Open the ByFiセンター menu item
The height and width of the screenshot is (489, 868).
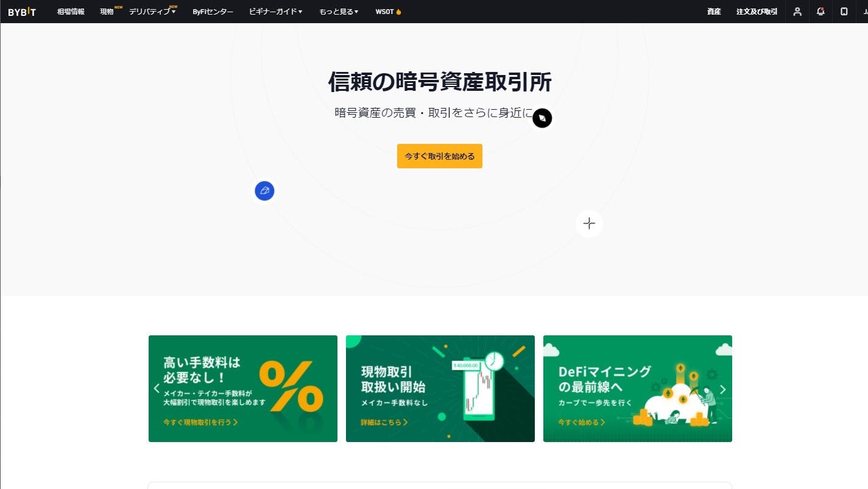pos(213,12)
